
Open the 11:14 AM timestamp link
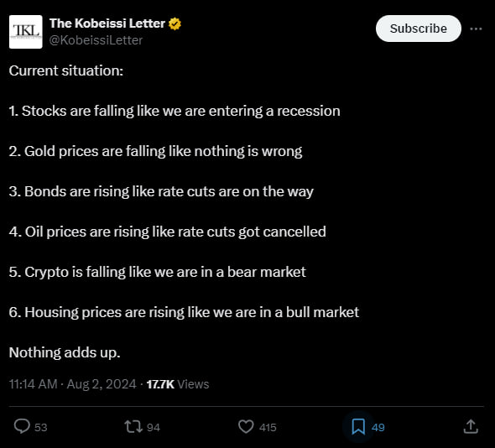coord(34,384)
